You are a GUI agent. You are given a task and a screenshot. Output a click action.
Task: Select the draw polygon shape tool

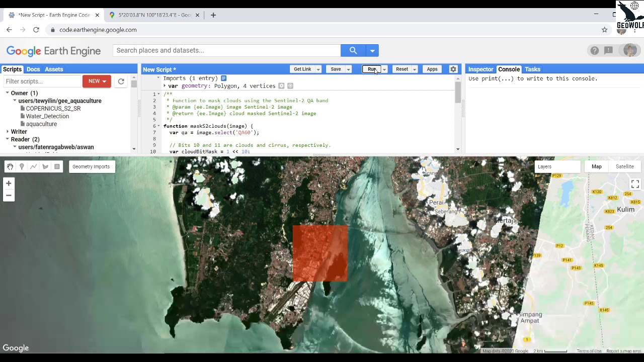click(45, 166)
